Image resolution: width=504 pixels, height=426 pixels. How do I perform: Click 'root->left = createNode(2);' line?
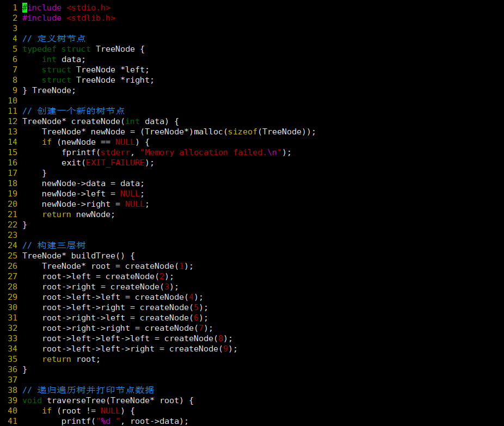pyautogui.click(x=108, y=276)
